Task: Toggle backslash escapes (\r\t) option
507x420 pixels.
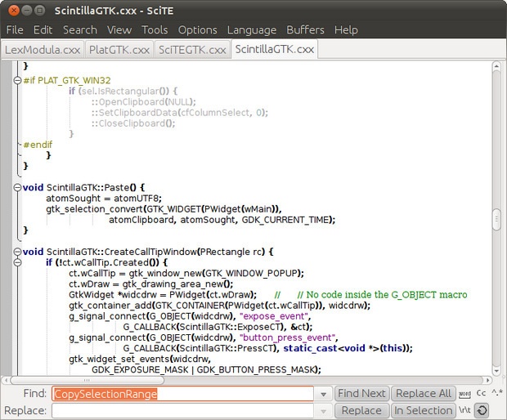Action: 464,411
